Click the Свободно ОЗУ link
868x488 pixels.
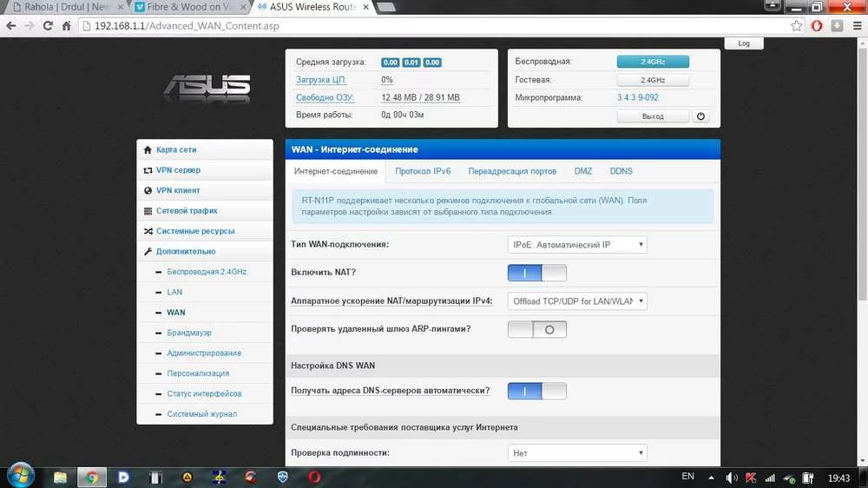point(325,97)
